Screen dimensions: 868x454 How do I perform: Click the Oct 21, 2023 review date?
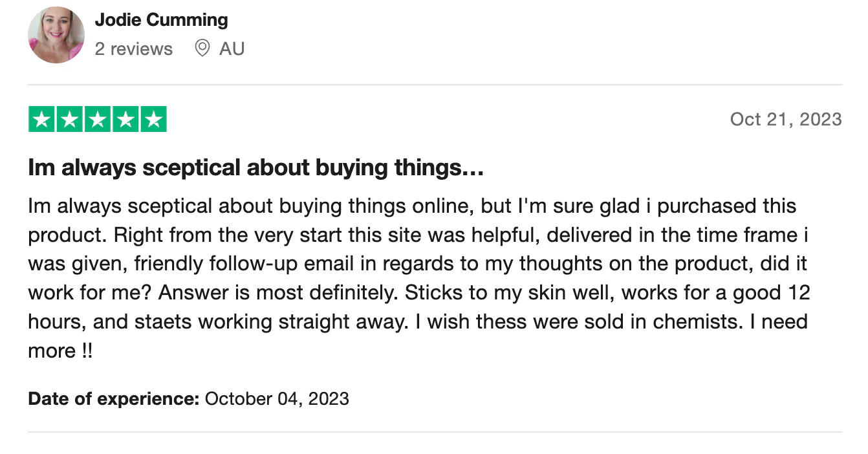tap(786, 119)
